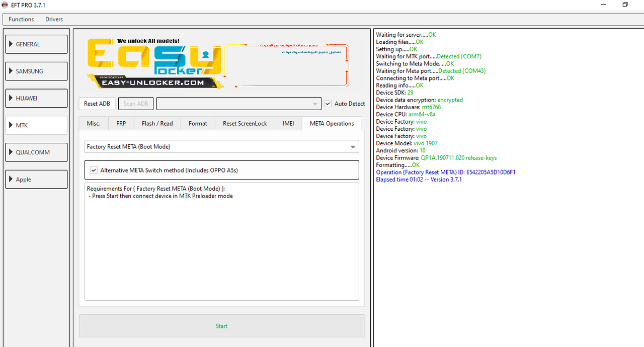Click the Start button
This screenshot has width=644, height=347.
pos(222,326)
